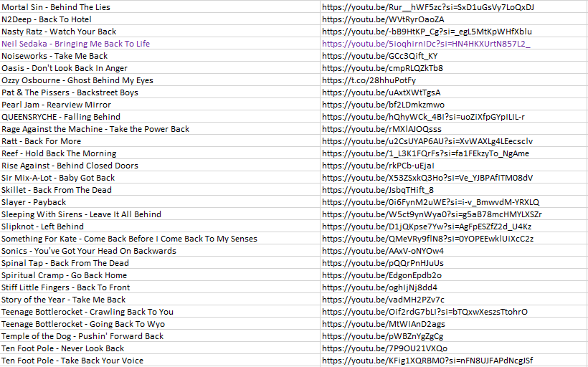Viewport: 588px width, 367px height.
Task: Select 'Pearl Jam - Rearview Mirror' cell
Action: click(x=160, y=104)
